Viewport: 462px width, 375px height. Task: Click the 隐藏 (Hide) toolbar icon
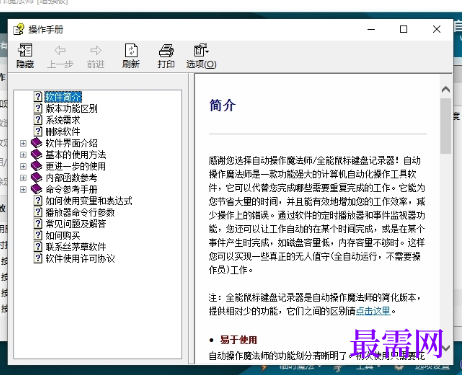[25, 50]
